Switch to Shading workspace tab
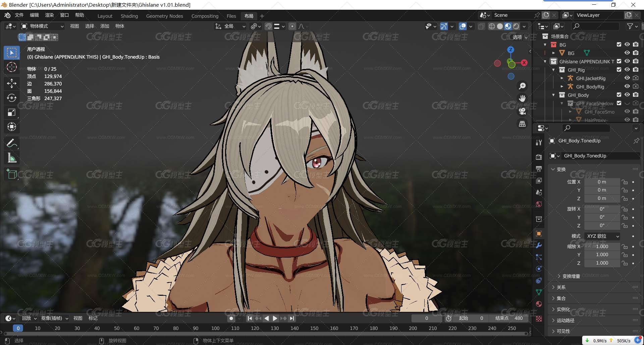The image size is (644, 345). click(x=129, y=16)
